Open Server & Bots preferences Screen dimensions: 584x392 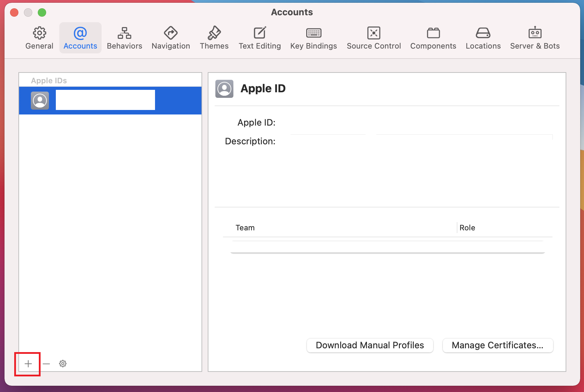(x=535, y=38)
